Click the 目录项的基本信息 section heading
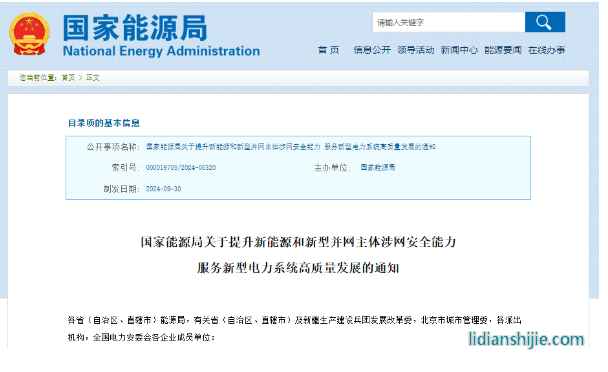Viewport: 608px width, 372px height. (x=104, y=123)
